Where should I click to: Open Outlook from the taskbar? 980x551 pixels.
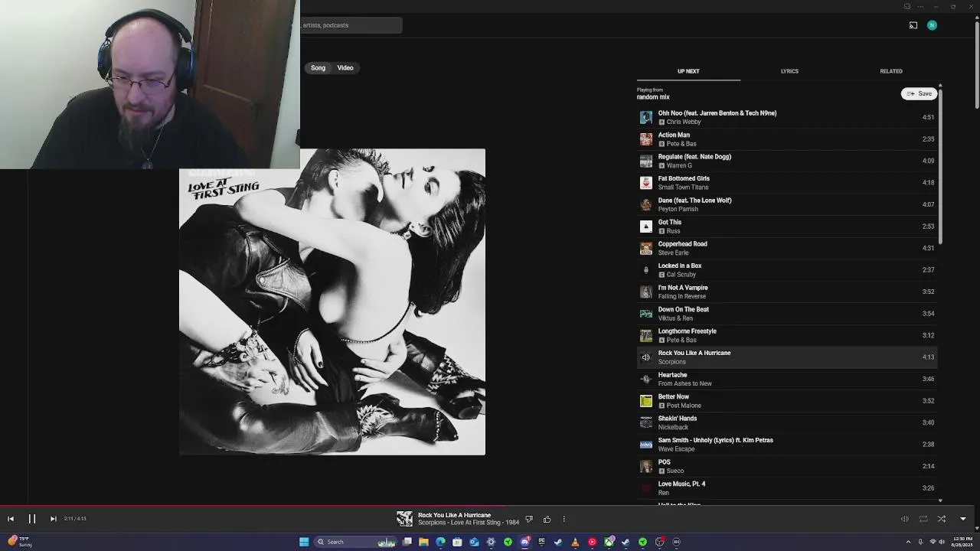click(x=474, y=542)
